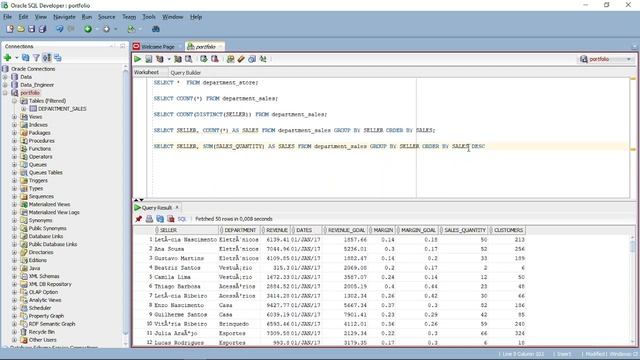Click the Explain Plan icon
640x360 pixels.
(x=160, y=59)
